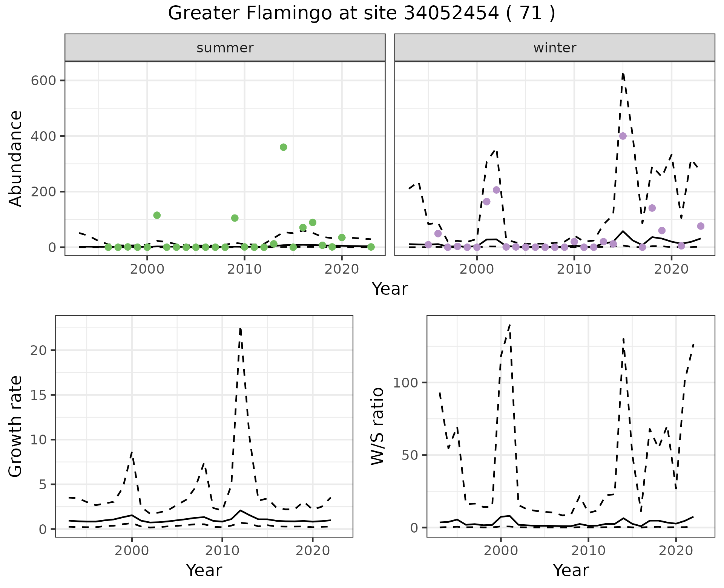
Task: Click the Year label under W/S ratio plot
Action: point(571,570)
